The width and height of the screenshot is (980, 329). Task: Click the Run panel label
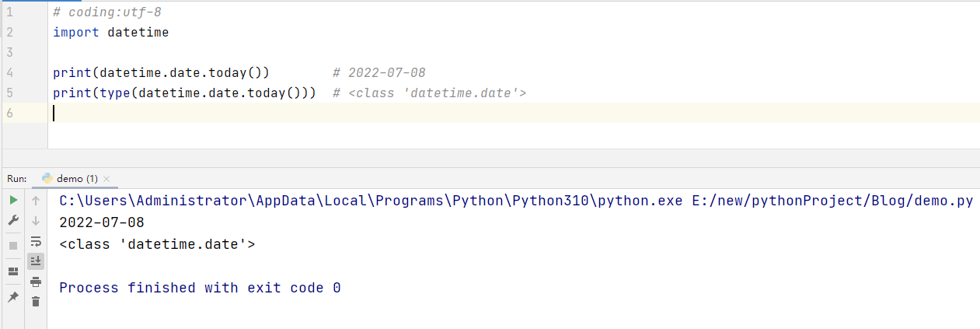click(16, 179)
